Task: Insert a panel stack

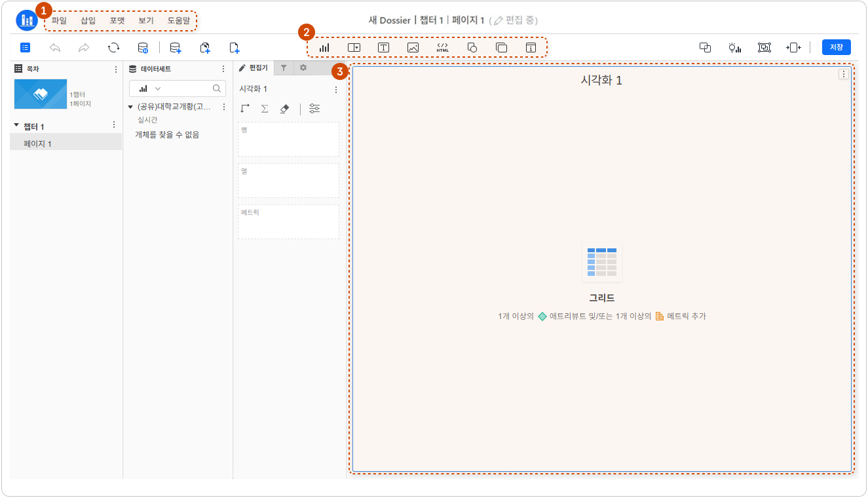Action: click(501, 47)
